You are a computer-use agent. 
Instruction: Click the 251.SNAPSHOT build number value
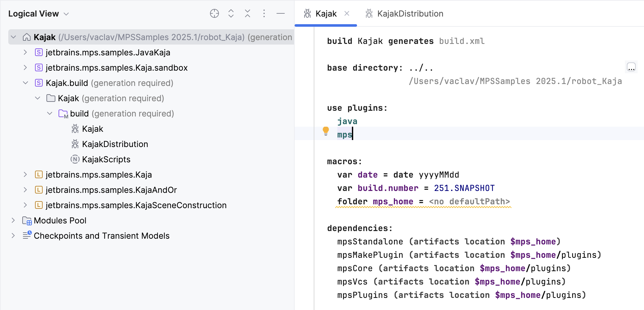[464, 188]
